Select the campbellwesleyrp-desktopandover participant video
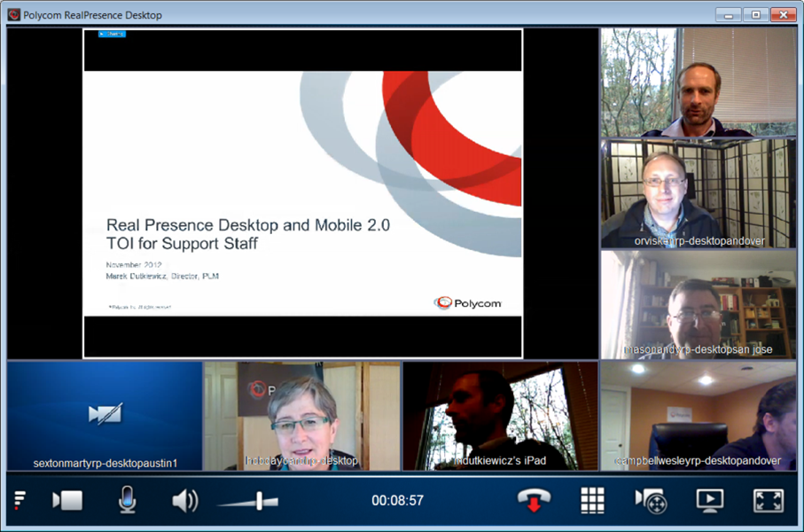This screenshot has width=804, height=532. point(699,416)
